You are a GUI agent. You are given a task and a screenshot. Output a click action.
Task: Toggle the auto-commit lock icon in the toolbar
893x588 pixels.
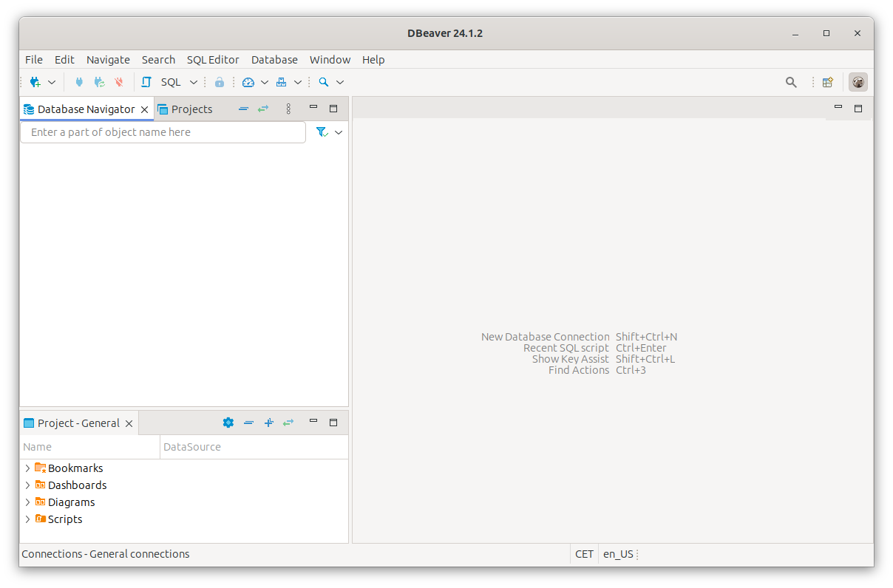[219, 82]
